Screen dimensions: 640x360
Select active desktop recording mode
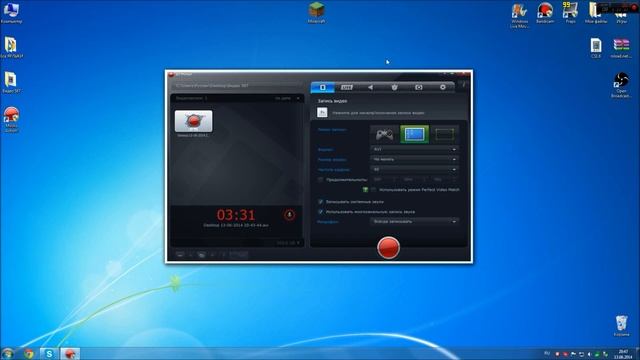pos(414,134)
